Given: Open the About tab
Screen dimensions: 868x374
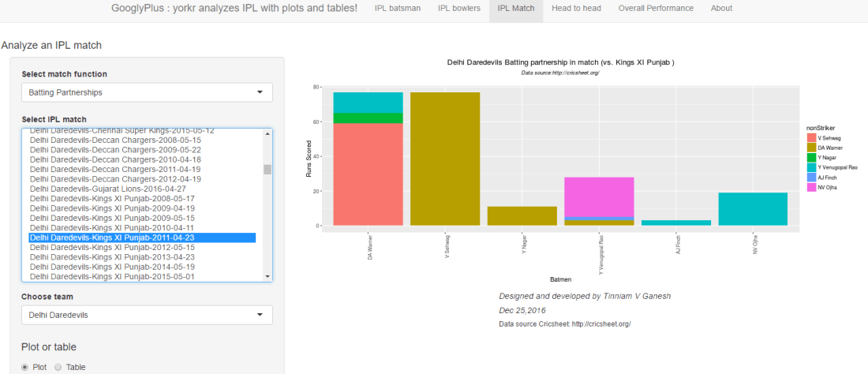Looking at the screenshot, I should click(x=721, y=9).
